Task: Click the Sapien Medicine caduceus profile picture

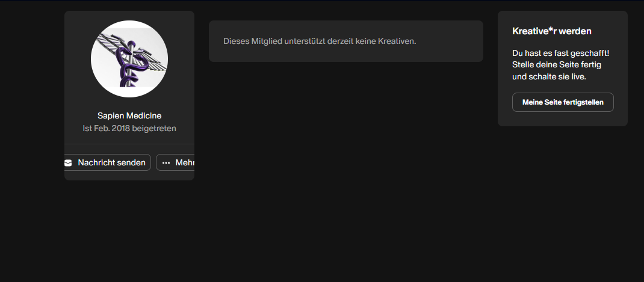Action: [x=129, y=59]
